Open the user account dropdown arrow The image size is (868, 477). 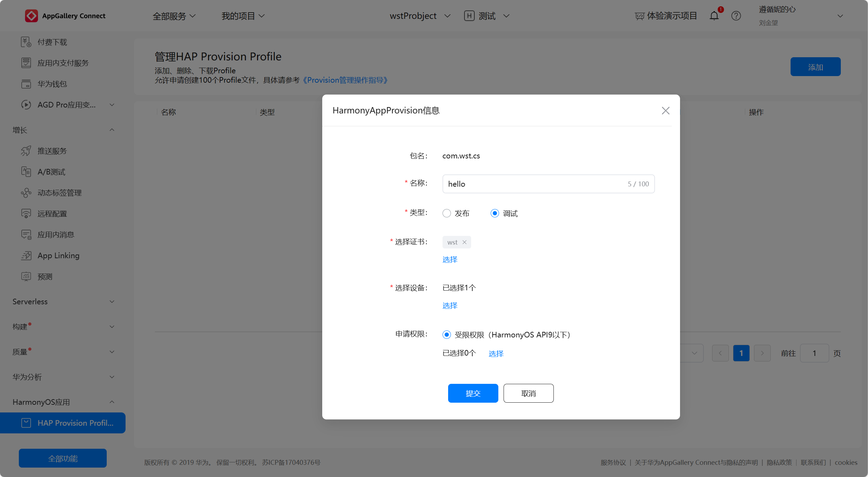click(840, 16)
